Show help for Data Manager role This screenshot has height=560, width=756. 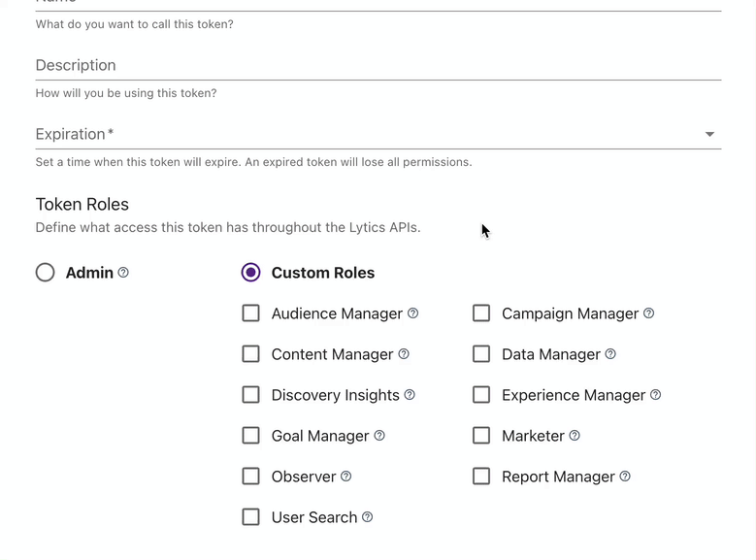(x=610, y=354)
